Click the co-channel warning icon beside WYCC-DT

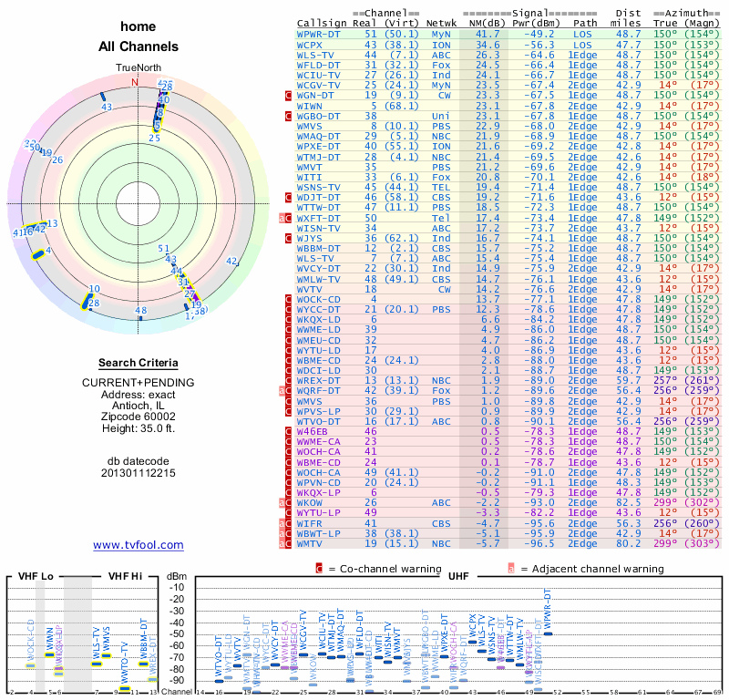[x=288, y=310]
